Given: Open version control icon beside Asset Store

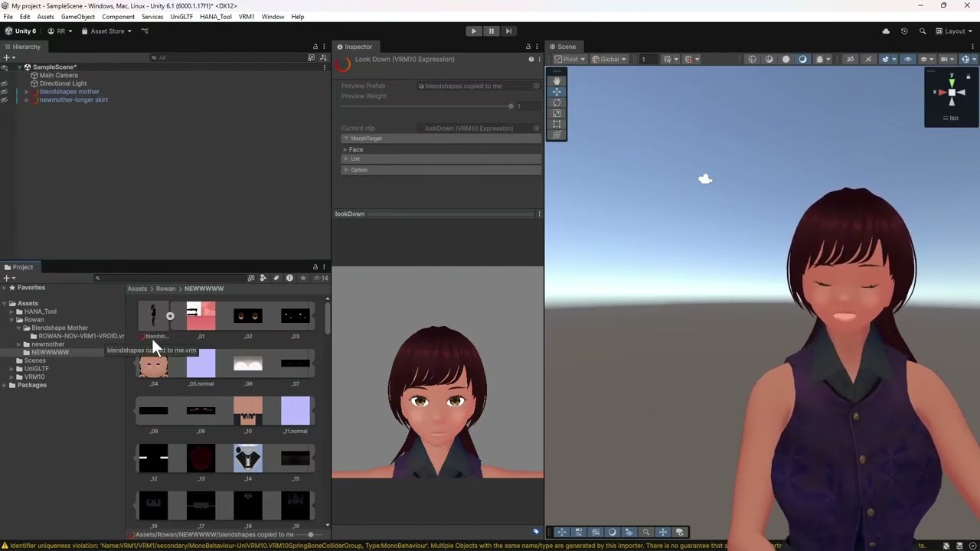Looking at the screenshot, I should 145,31.
